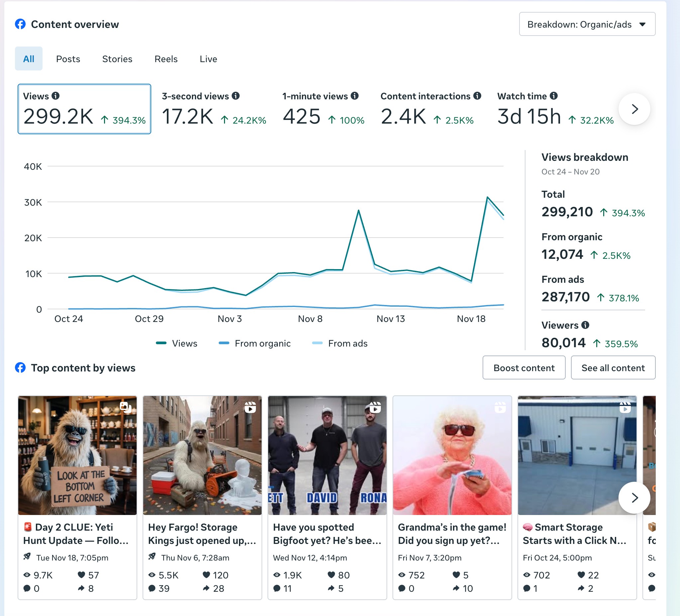
Task: Switch to the Posts tab
Action: [x=68, y=59]
